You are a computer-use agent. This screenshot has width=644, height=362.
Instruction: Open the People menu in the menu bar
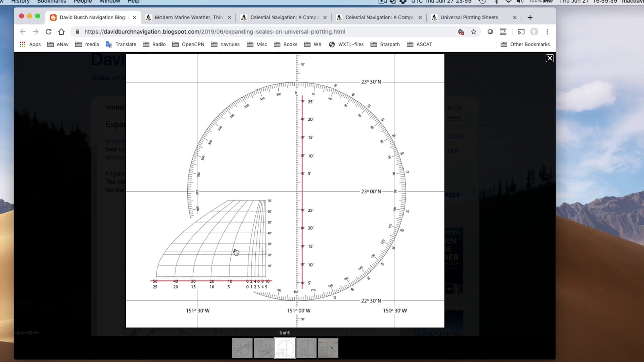[83, 2]
